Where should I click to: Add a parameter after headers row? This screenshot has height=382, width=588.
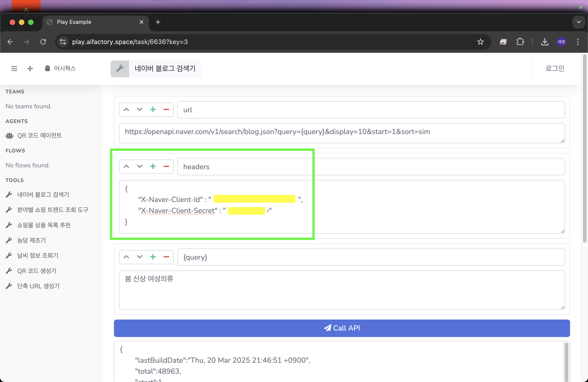[153, 167]
